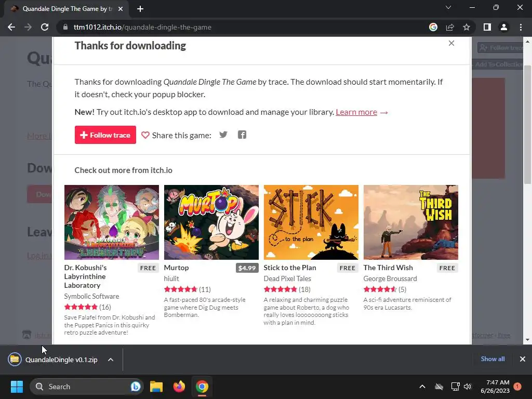Open the tab search dropdown

[448, 7]
